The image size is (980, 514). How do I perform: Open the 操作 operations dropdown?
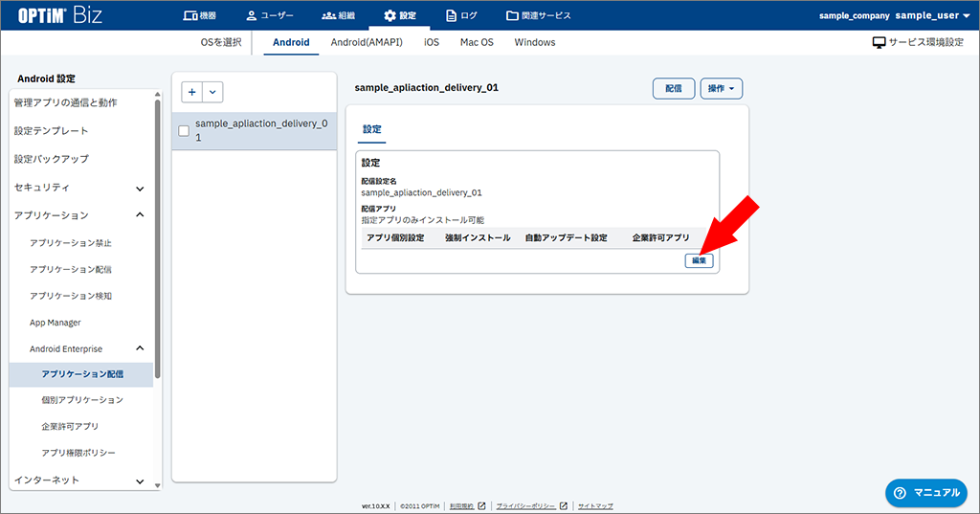pyautogui.click(x=722, y=89)
